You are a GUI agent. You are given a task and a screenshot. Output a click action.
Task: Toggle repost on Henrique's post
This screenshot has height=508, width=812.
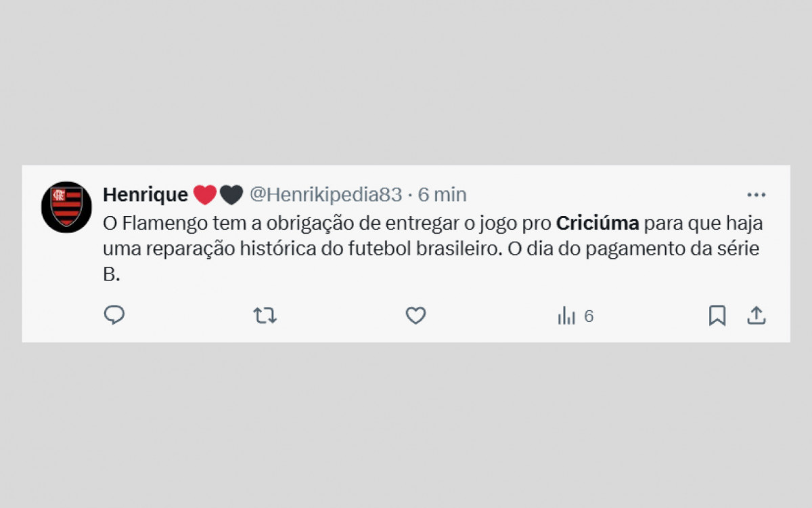tap(265, 316)
